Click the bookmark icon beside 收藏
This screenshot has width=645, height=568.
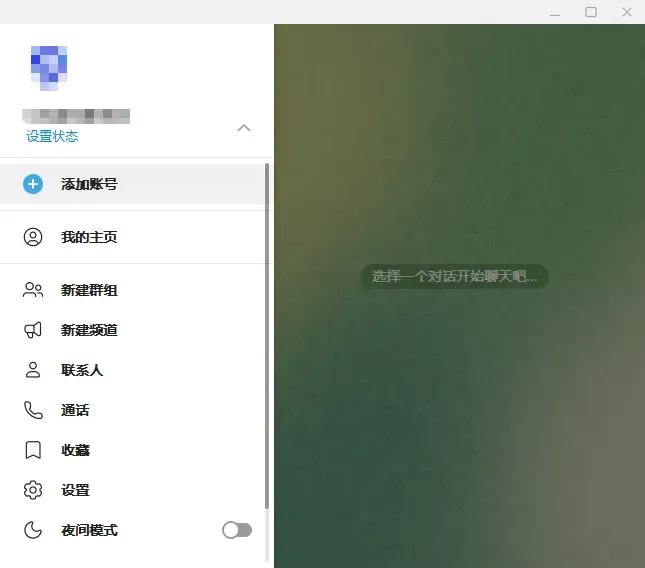point(33,450)
